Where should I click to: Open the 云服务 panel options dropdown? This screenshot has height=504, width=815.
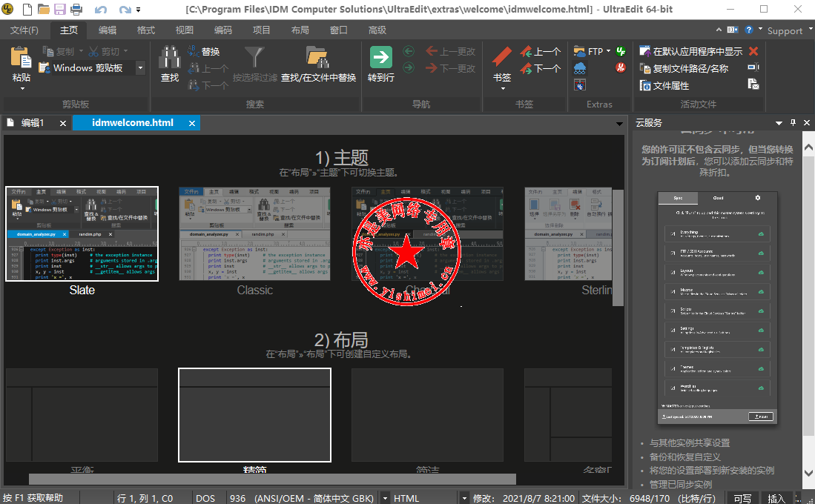[x=779, y=123]
